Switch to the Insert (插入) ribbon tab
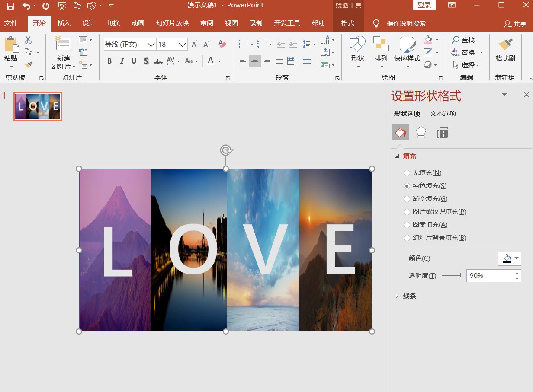The image size is (533, 392). [64, 23]
